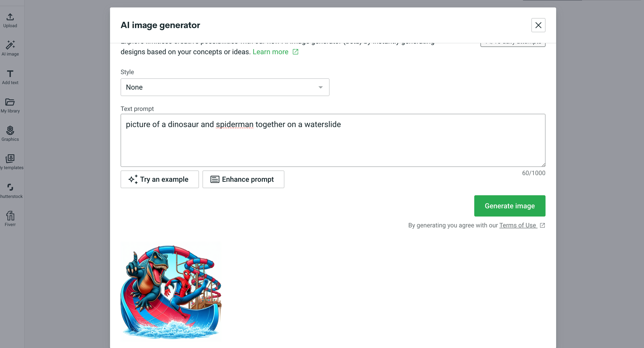
Task: Open My library panel
Action: click(x=10, y=105)
